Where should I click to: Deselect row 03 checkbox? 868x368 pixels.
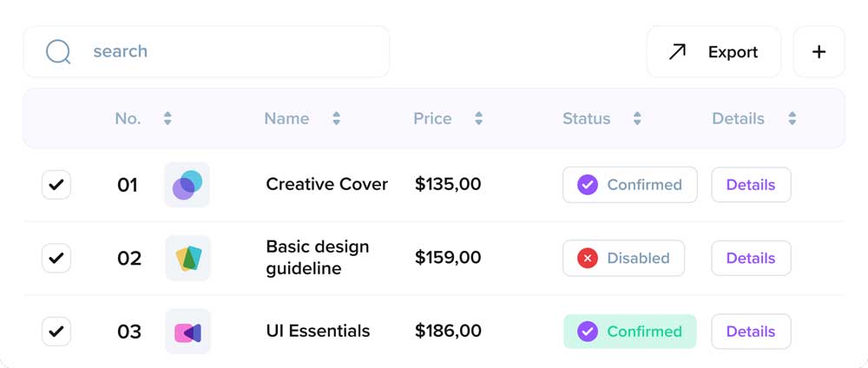coord(56,332)
